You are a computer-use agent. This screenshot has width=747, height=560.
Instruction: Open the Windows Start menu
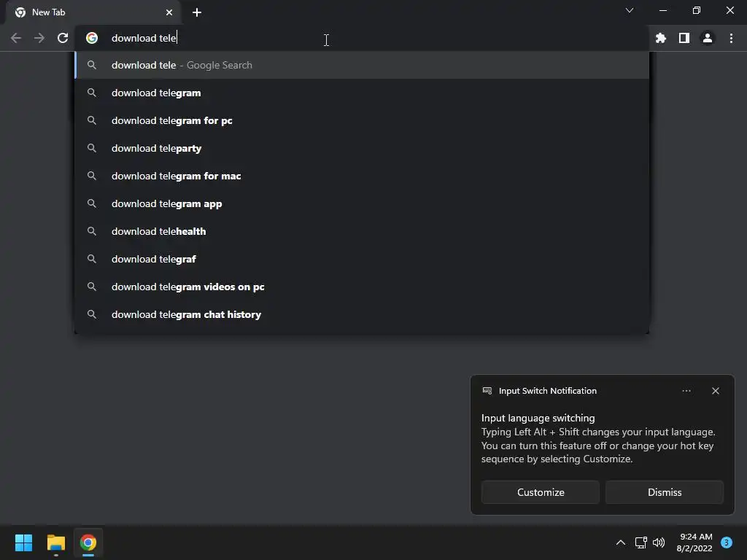(x=23, y=542)
